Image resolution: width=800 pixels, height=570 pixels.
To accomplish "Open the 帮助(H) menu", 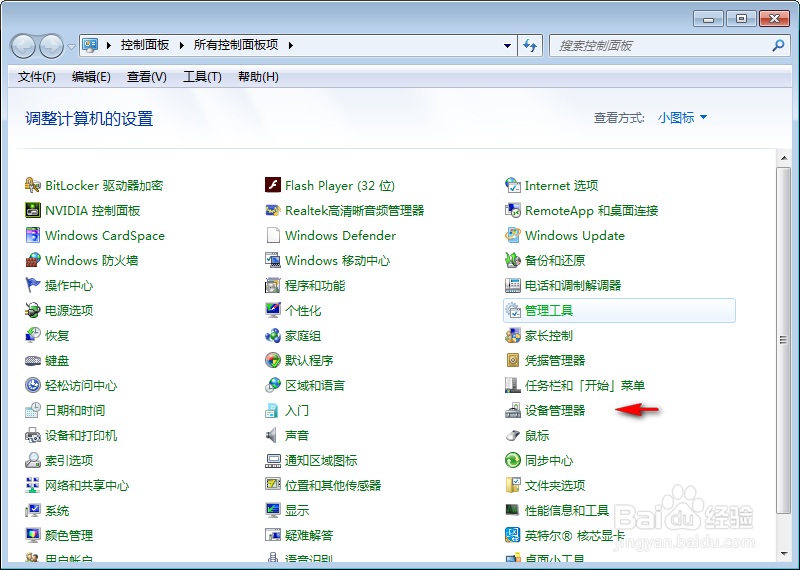I will (258, 77).
